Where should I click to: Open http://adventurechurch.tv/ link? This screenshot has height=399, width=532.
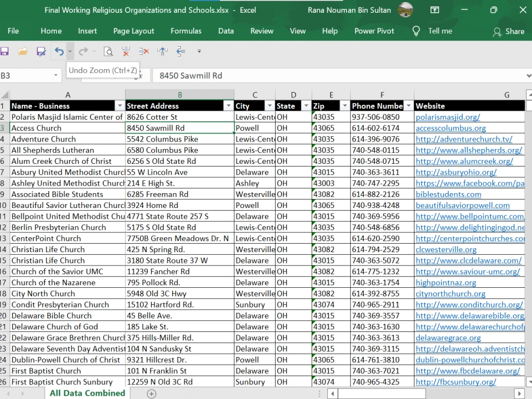tap(464, 139)
